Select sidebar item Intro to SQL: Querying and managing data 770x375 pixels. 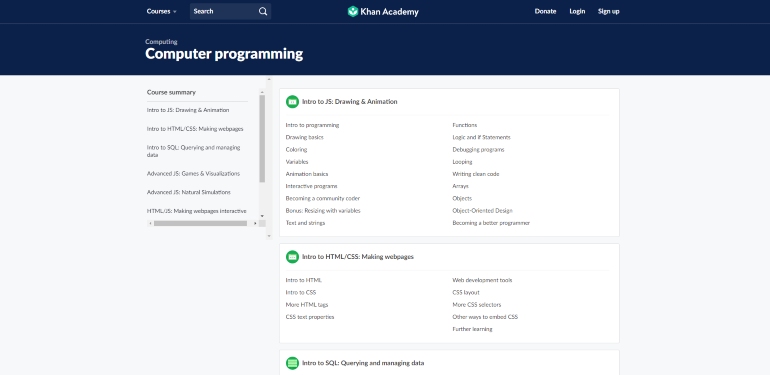[193, 151]
